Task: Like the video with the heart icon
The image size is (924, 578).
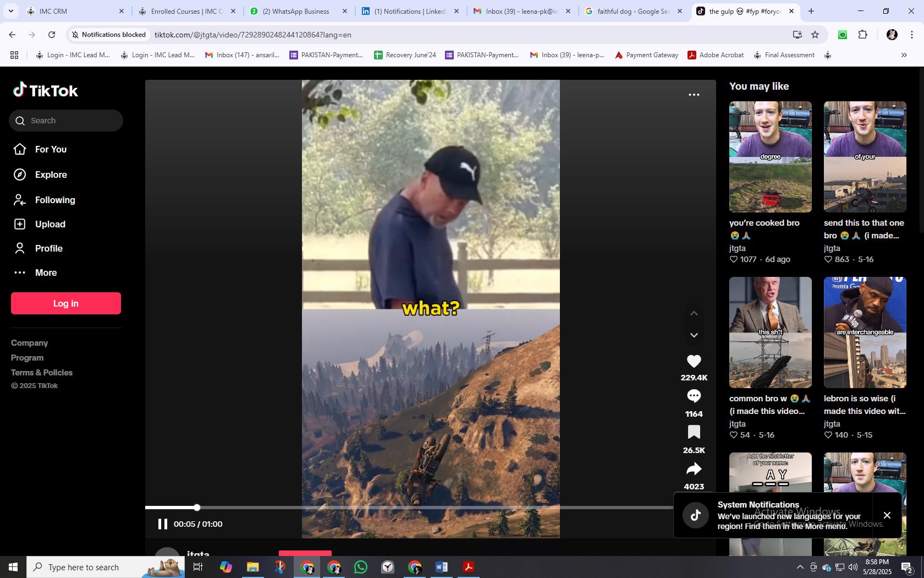Action: coord(694,361)
